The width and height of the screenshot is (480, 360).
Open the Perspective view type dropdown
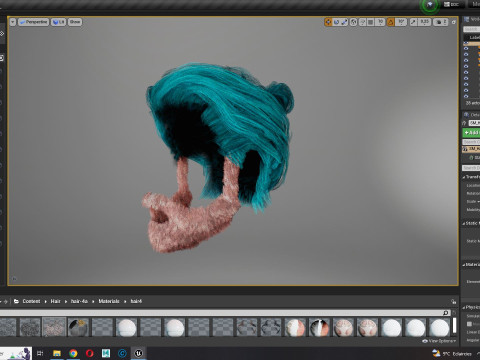(x=34, y=22)
